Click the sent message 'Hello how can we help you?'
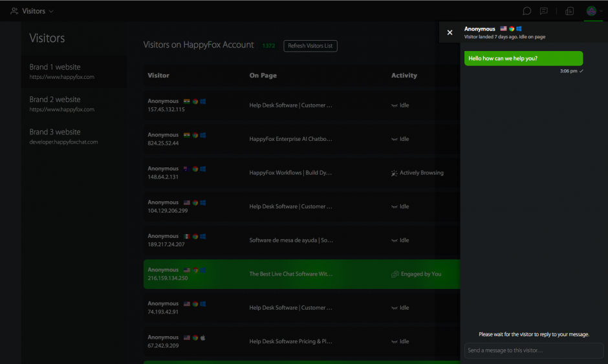608x364 pixels. [x=503, y=58]
